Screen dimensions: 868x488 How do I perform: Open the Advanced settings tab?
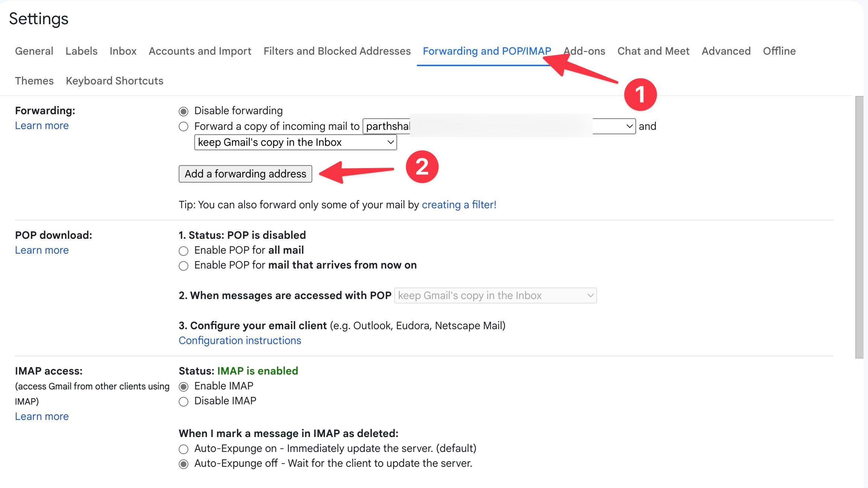(725, 51)
